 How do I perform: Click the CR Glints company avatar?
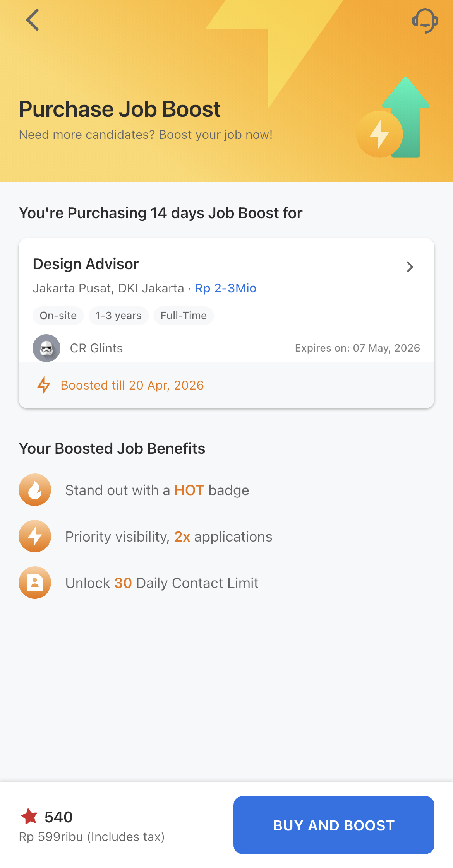click(46, 348)
